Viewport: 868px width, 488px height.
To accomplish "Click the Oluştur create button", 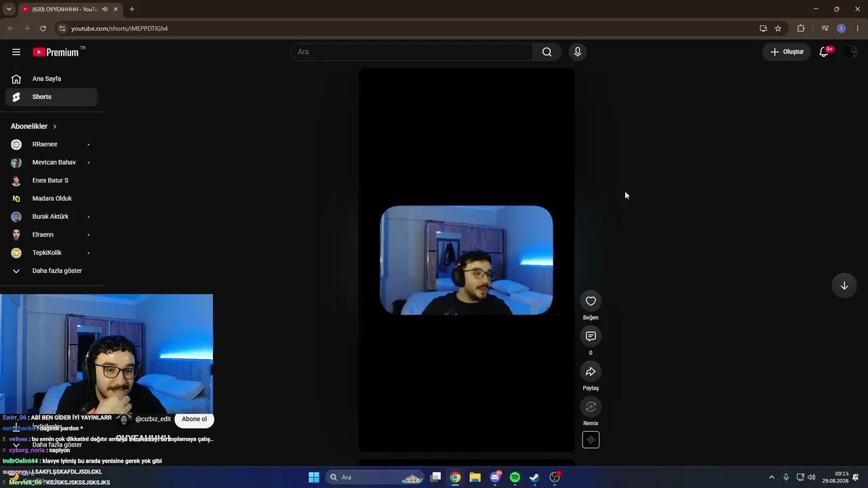I will 787,52.
